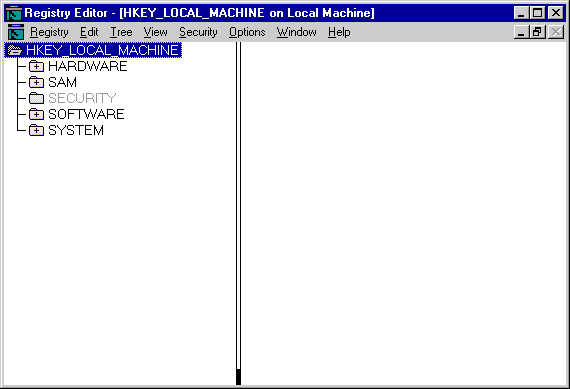The image size is (570, 389).
Task: Open the Security menu
Action: 198,32
